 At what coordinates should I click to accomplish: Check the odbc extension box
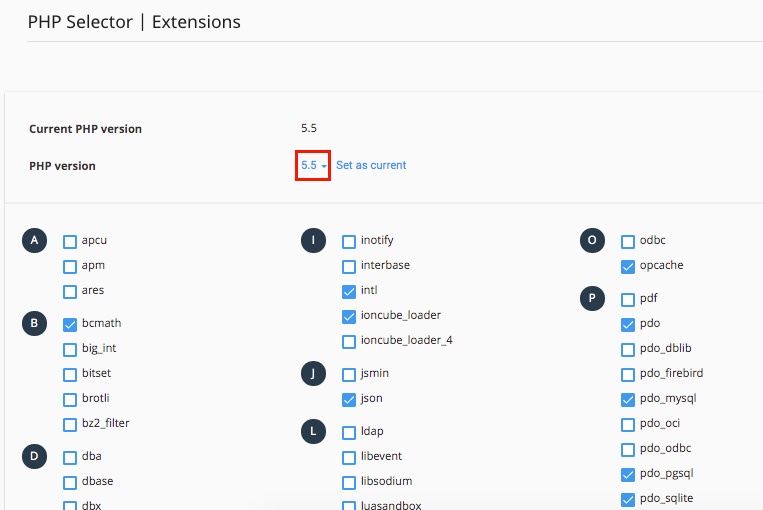[628, 241]
